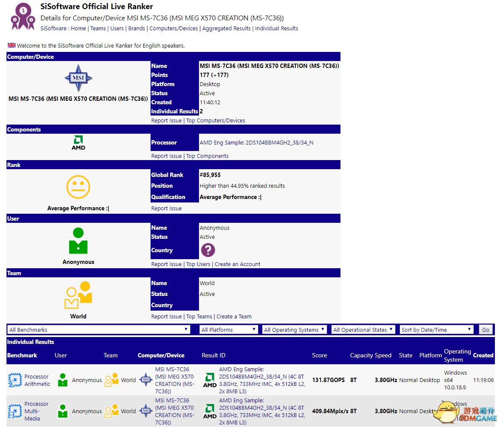Open the Aggregated Results navigation link
This screenshot has height=427, width=504.
(226, 28)
